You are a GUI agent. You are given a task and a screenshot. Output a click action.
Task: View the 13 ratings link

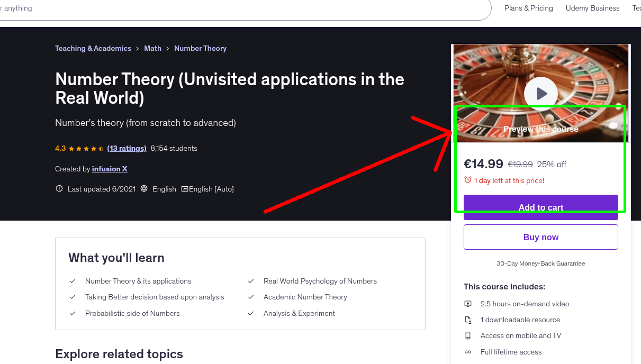[127, 148]
